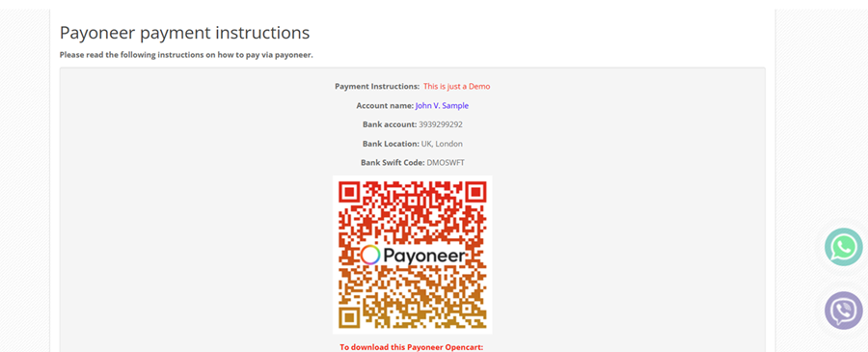Click the red 'This is just a Demo' text
Screen dimensions: 868x352
[x=457, y=87]
